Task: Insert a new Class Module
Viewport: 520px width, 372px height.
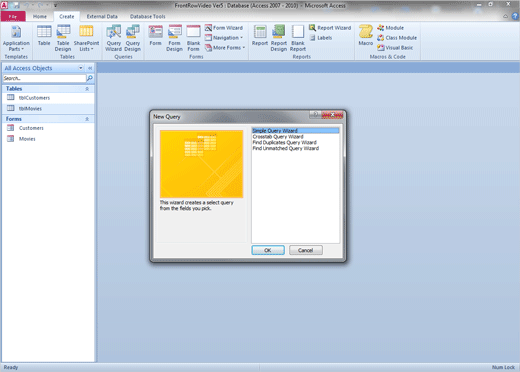Action: 397,38
